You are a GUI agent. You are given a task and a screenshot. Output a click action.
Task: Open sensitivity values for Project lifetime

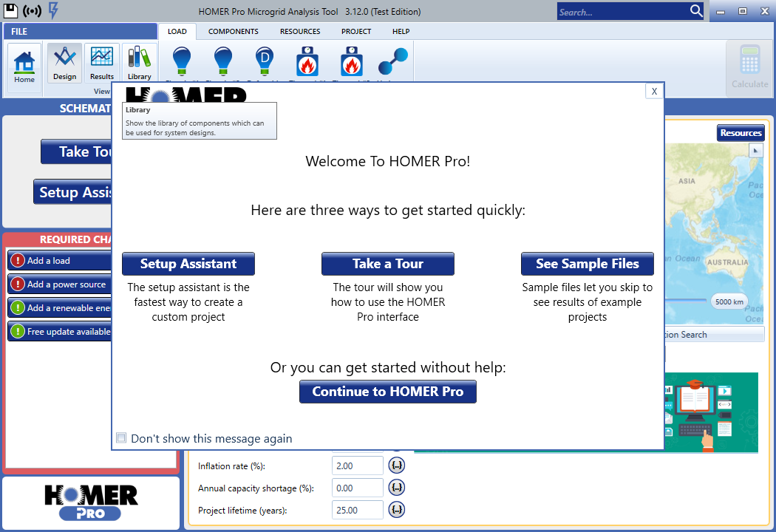tap(397, 510)
